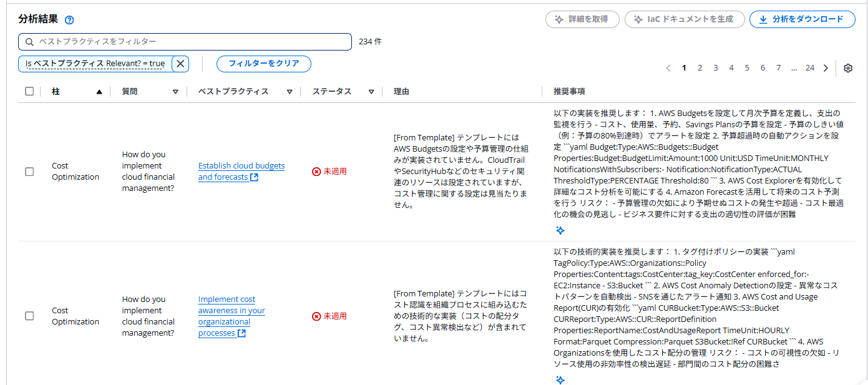The width and height of the screenshot is (868, 385).
Task: Go to page 5
Action: 747,68
